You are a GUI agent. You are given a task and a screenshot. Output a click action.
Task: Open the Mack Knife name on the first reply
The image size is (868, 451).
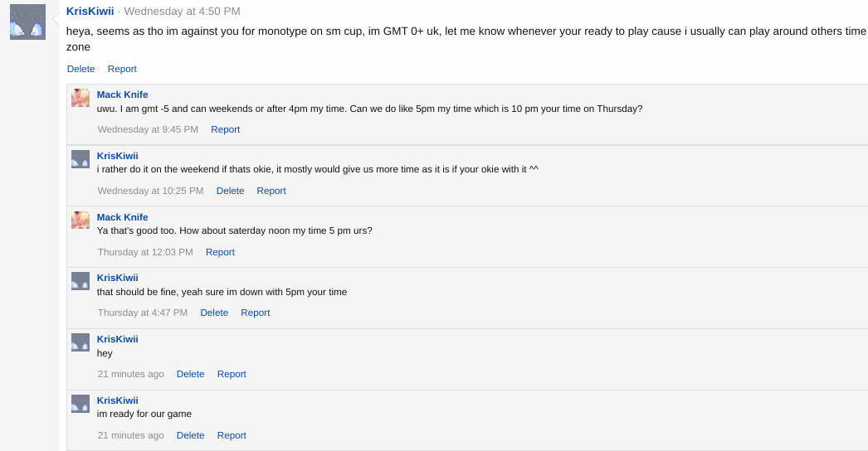click(122, 95)
